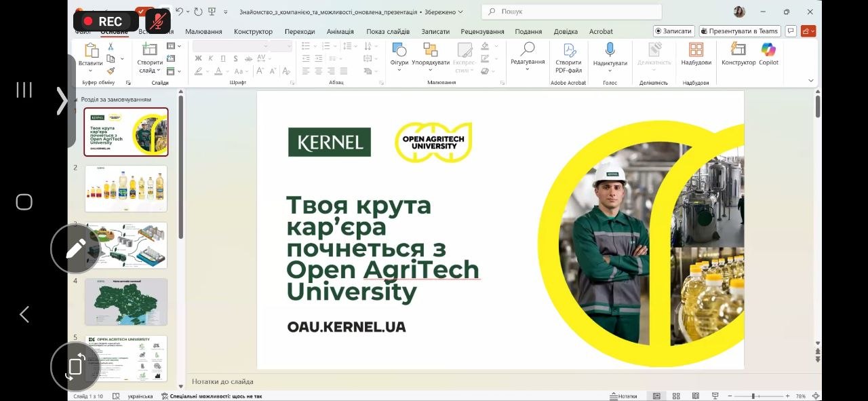Image resolution: width=868 pixels, height=401 pixels.
Task: Start slideshow from status bar icon
Action: pos(715,396)
